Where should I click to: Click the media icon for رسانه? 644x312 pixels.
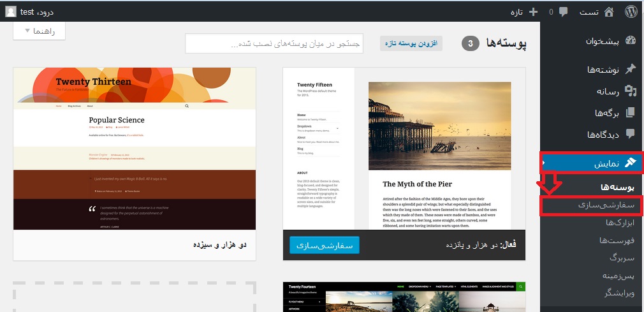point(630,91)
